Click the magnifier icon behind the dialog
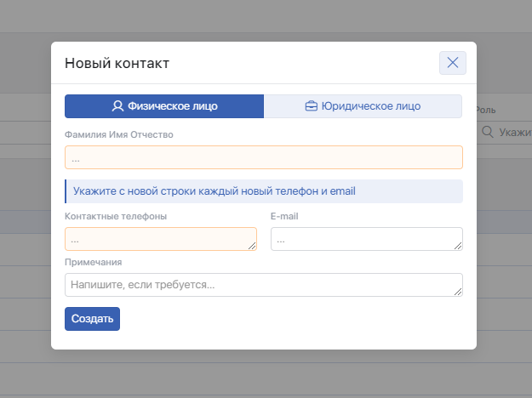 tap(488, 133)
